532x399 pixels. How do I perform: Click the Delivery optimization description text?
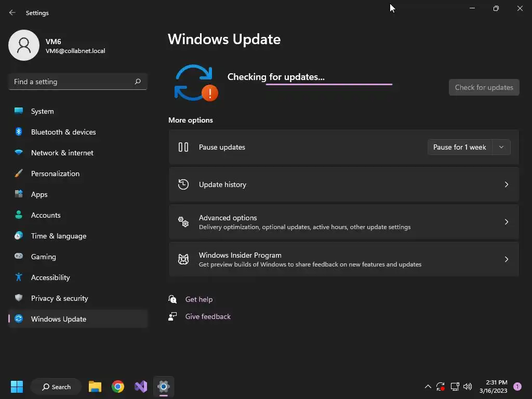point(304,227)
